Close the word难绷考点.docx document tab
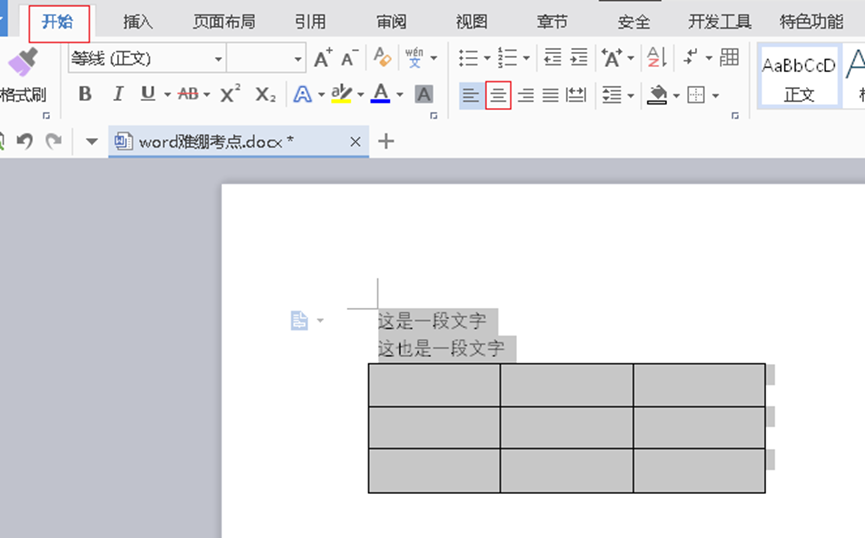Viewport: 865px width, 538px height. (x=355, y=142)
